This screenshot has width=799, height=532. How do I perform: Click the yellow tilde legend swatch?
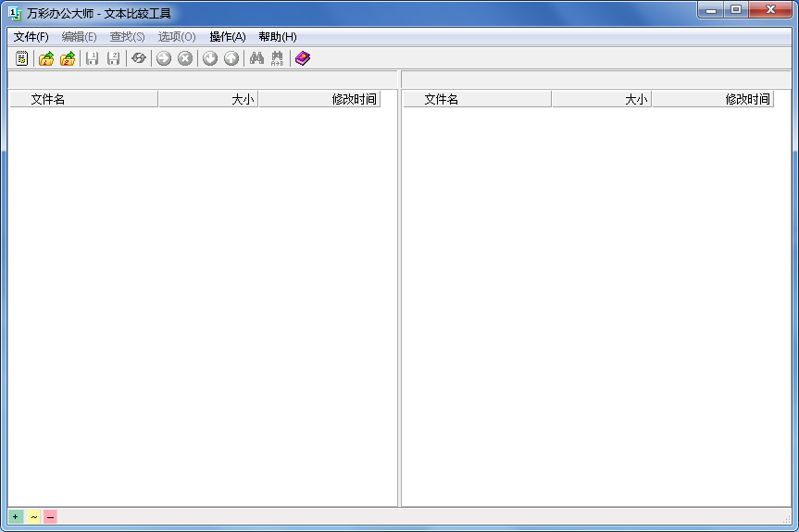(33, 516)
